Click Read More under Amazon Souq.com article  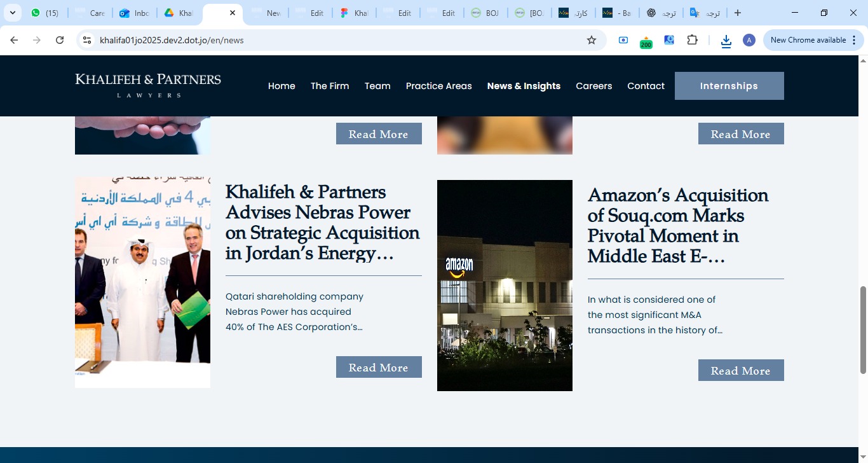click(741, 370)
